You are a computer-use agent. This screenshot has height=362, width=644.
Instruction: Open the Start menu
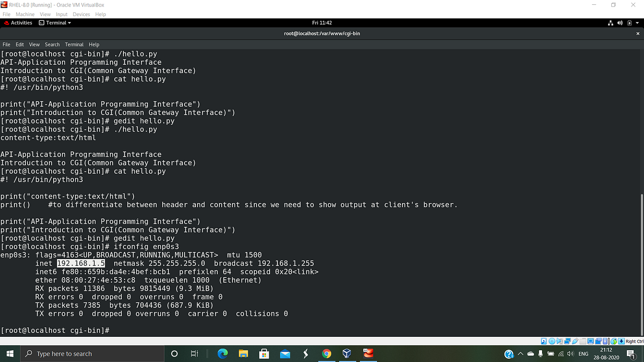pyautogui.click(x=10, y=353)
